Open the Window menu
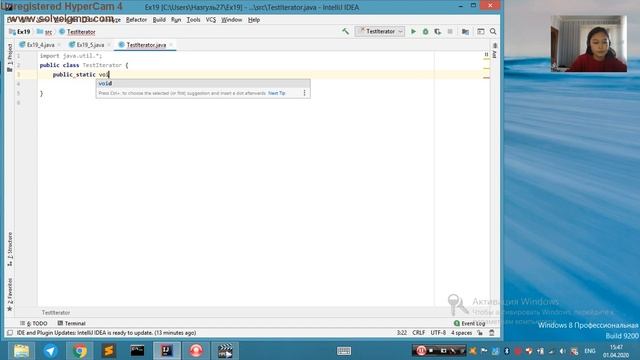 pyautogui.click(x=231, y=20)
